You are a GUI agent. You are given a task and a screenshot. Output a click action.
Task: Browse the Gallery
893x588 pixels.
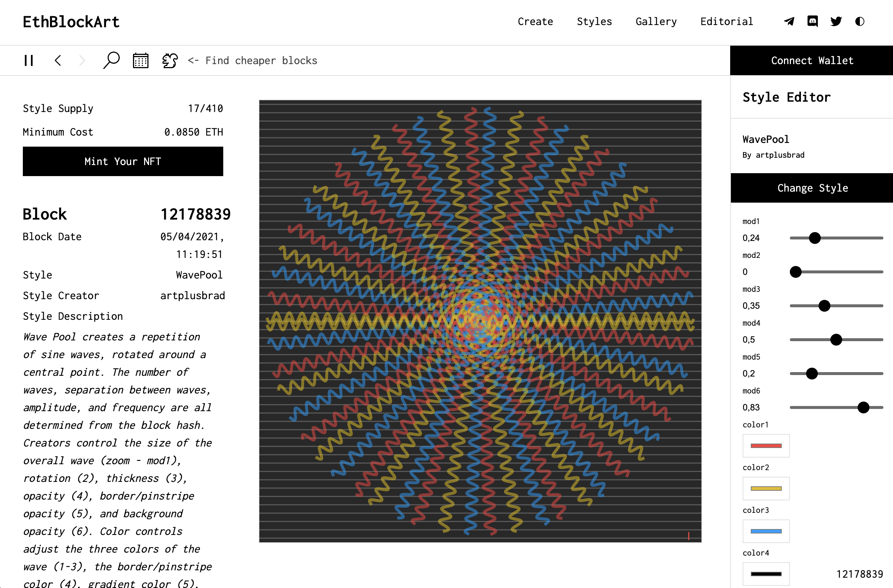pyautogui.click(x=656, y=21)
